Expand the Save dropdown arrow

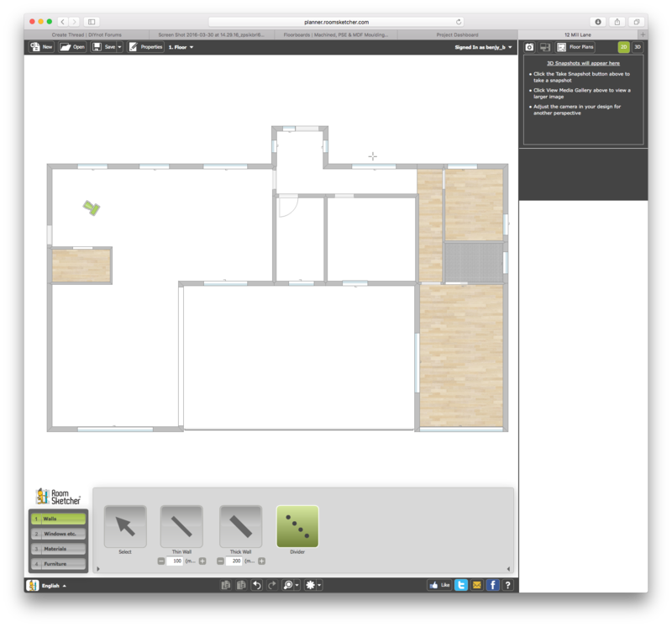[x=120, y=47]
